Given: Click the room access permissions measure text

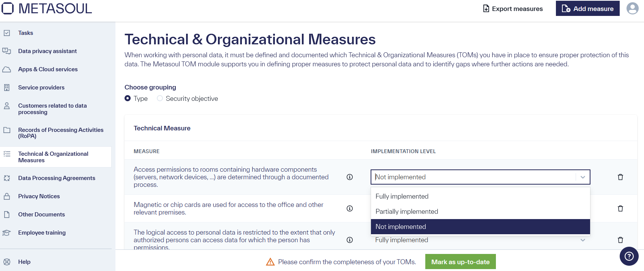Looking at the screenshot, I should (231, 177).
